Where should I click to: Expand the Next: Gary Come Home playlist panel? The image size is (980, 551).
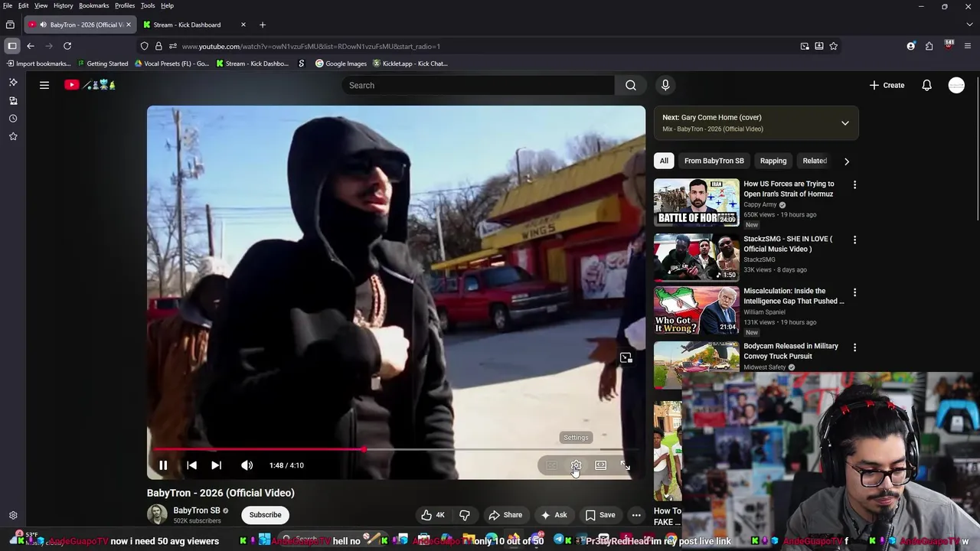845,123
